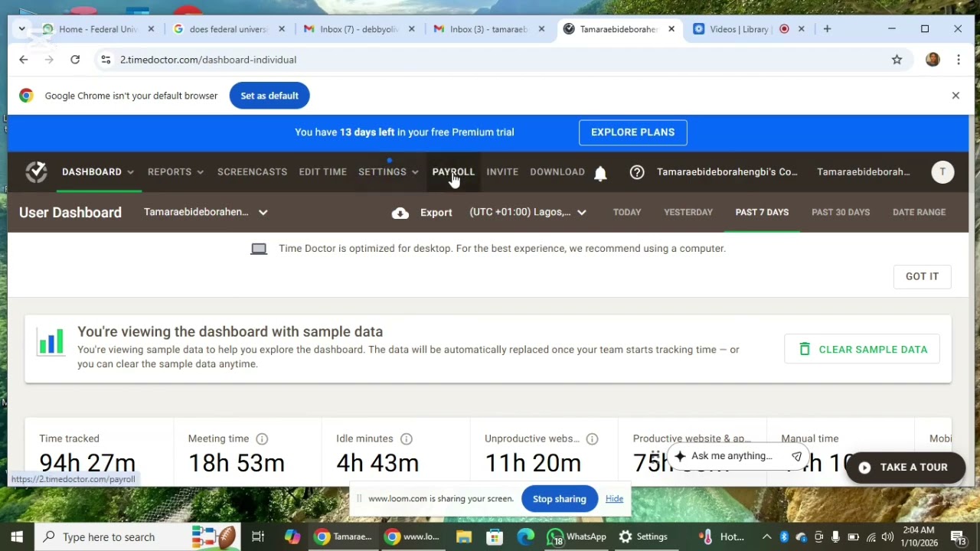Click the Take a Tour button
Viewport: 980px width, 551px height.
(906, 468)
